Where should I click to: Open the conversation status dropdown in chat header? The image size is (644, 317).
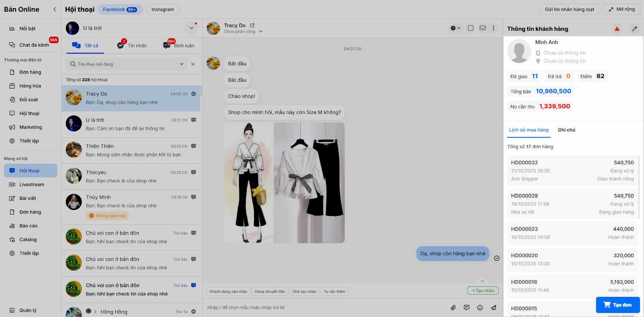pyautogui.click(x=455, y=28)
